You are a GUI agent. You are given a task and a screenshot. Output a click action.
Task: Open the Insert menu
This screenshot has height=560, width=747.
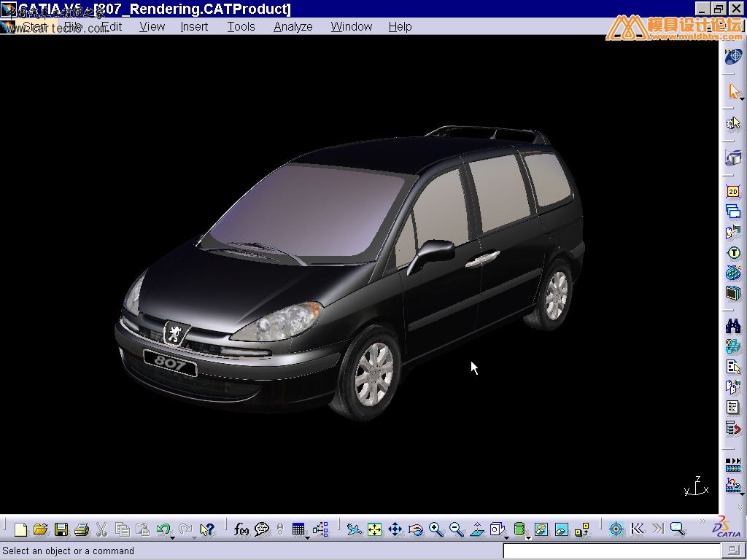tap(194, 27)
